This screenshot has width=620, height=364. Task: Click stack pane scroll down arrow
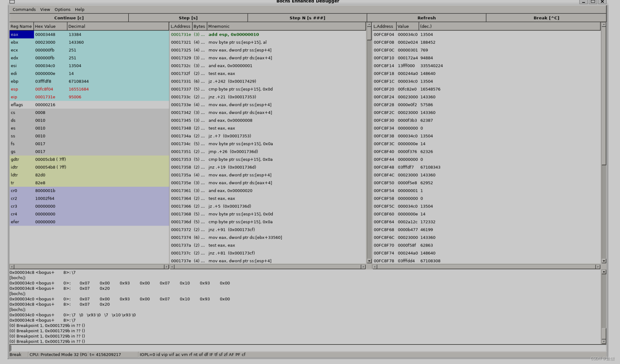point(604,261)
